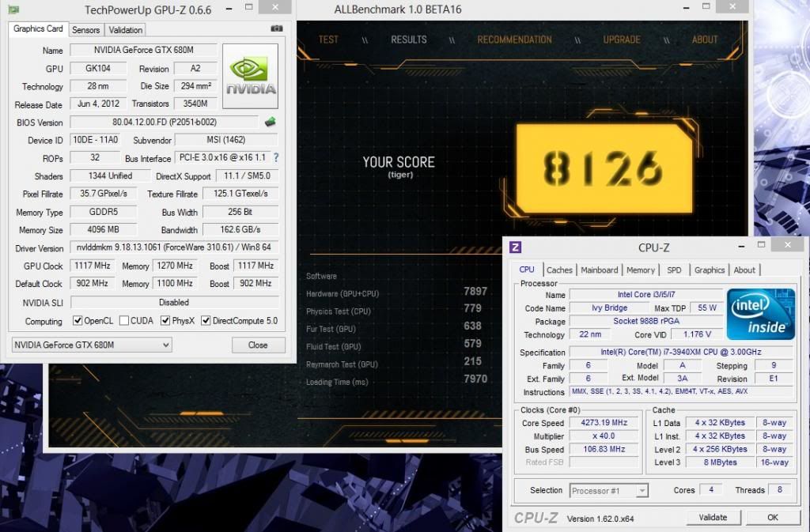Click the GPU Name field NVIDIA GeForce GTX 680M
810x532 pixels.
(144, 50)
